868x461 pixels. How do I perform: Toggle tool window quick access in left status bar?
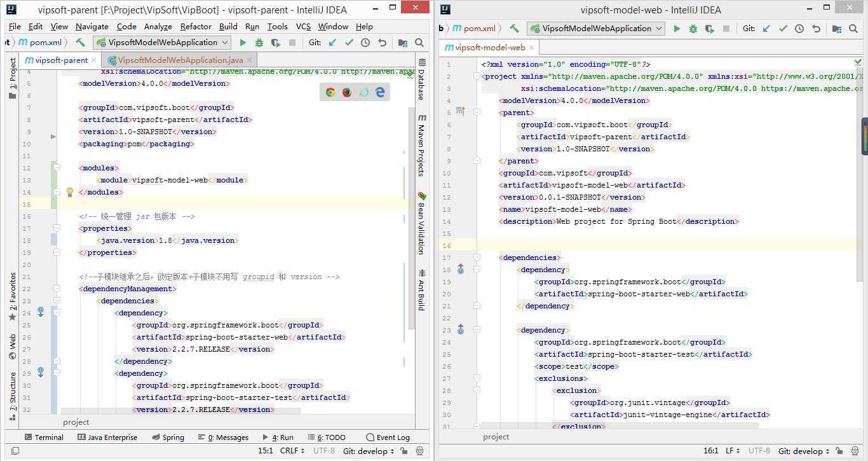[15, 451]
